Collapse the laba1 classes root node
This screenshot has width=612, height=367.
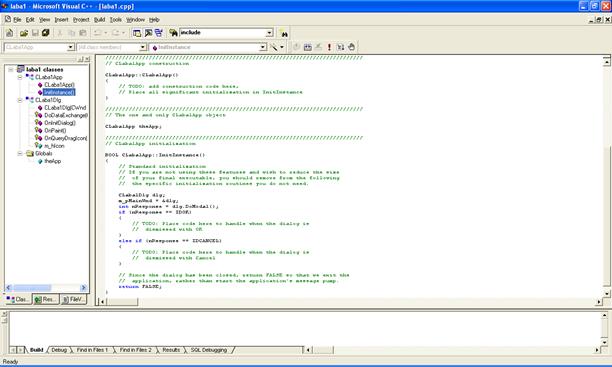click(x=11, y=69)
